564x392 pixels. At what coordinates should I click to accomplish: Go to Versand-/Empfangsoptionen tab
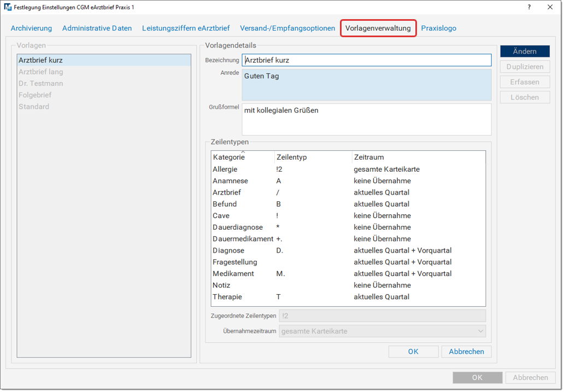coord(287,28)
